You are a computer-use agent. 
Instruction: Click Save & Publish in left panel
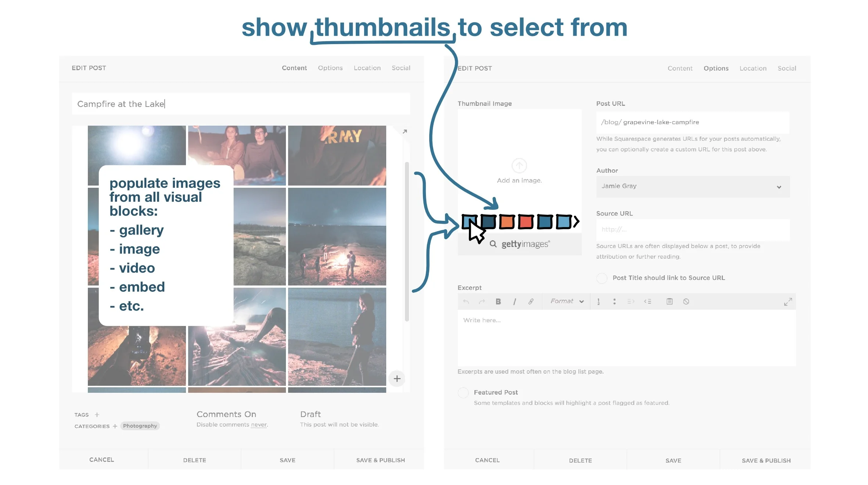coord(380,460)
